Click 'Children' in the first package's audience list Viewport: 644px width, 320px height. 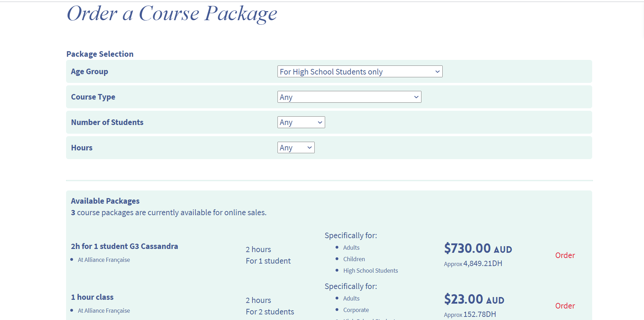354,259
